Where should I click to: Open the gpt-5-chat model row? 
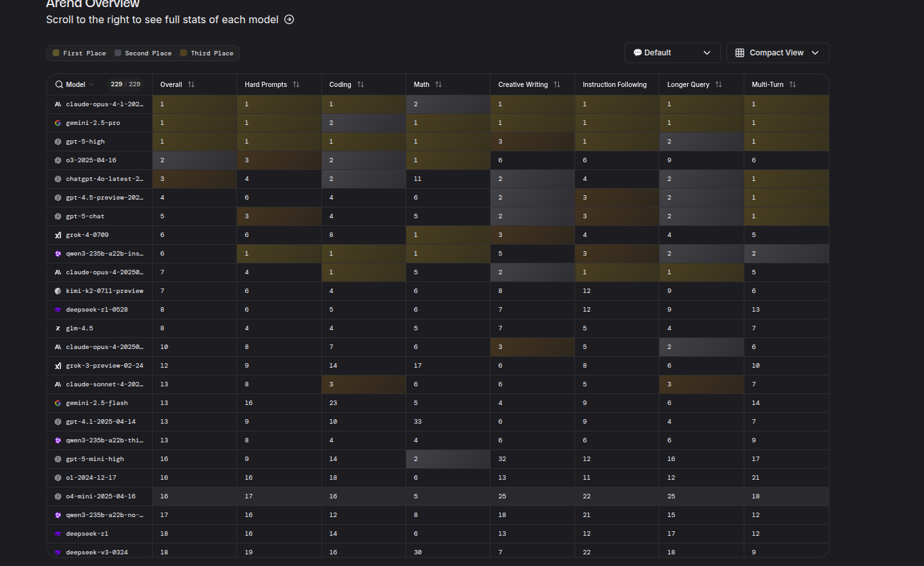[x=437, y=216]
